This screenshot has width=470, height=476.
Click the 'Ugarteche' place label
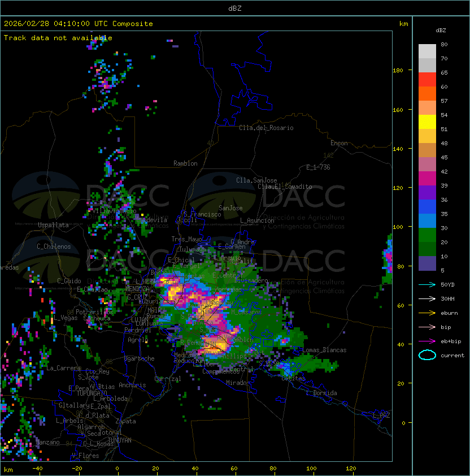pyautogui.click(x=140, y=358)
